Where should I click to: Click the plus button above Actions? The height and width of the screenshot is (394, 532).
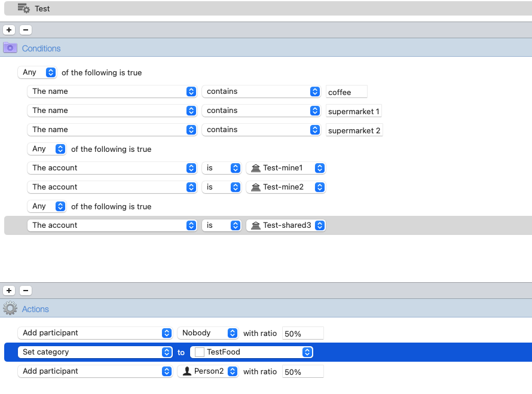[9, 291]
